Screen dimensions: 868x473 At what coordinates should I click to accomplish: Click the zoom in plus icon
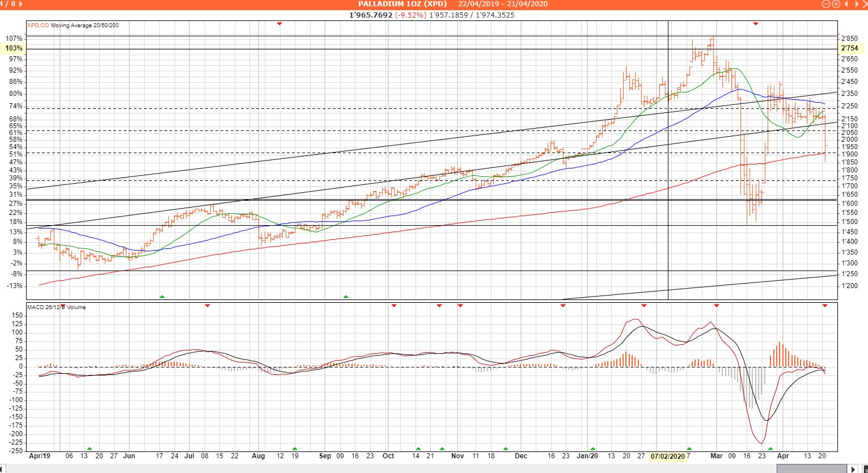pyautogui.click(x=836, y=4)
